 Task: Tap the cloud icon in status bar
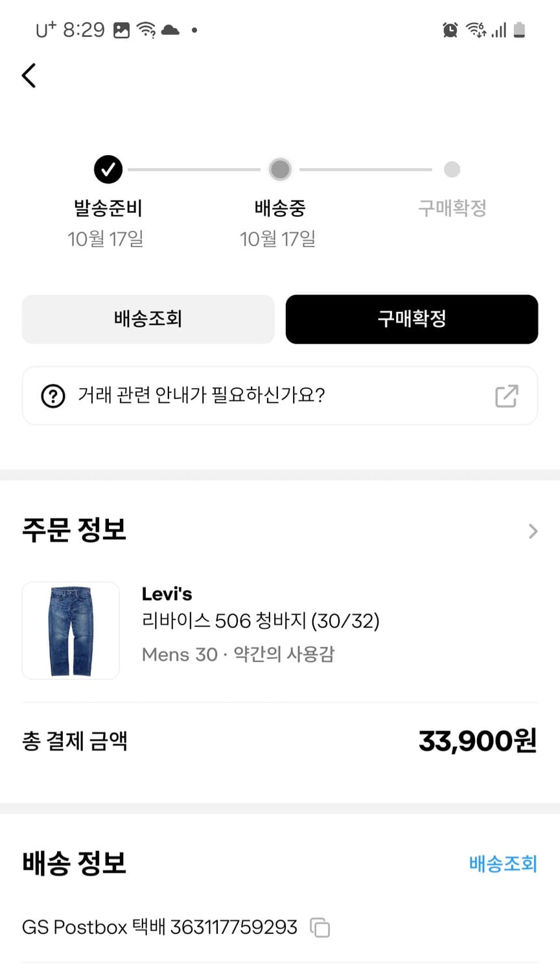[170, 30]
